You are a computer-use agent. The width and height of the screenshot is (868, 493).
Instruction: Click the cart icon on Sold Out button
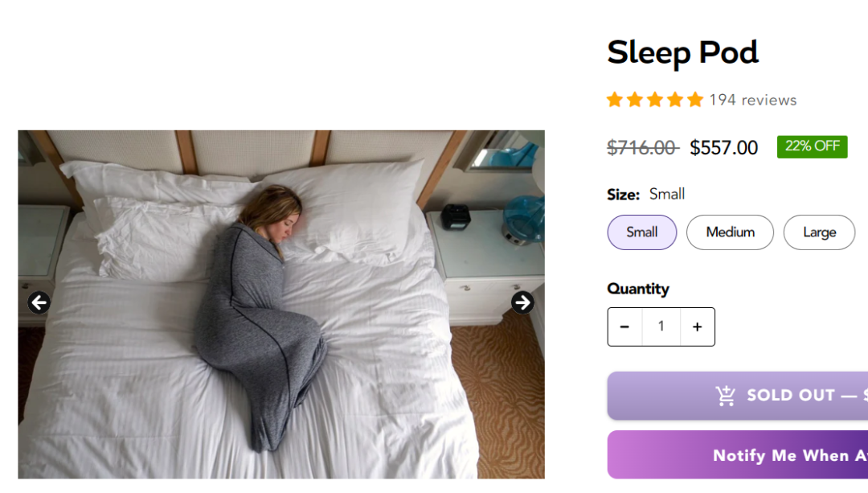726,396
